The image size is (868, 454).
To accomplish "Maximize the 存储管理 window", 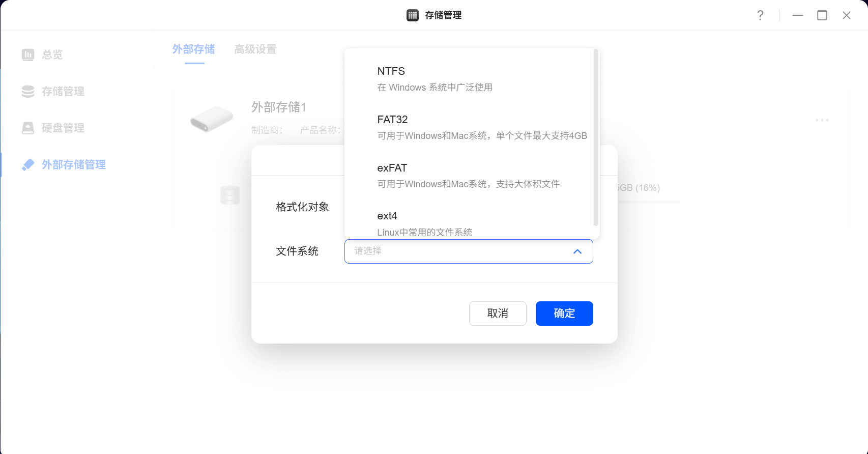I will point(822,15).
